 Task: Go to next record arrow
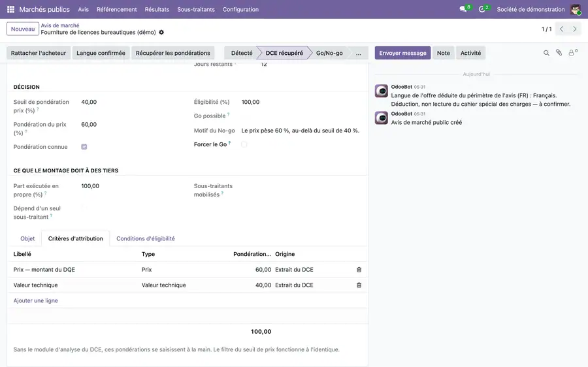574,29
